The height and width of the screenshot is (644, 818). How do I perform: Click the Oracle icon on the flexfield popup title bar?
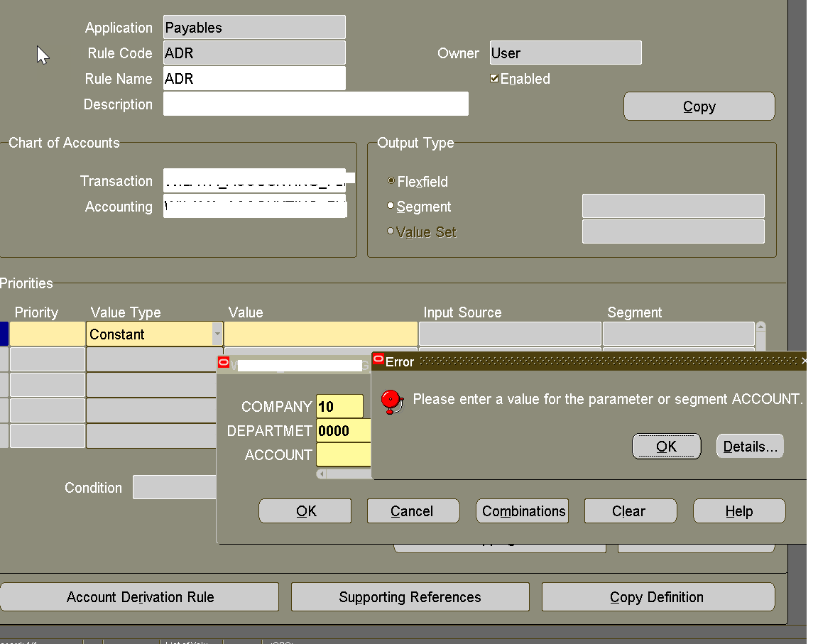pos(222,361)
